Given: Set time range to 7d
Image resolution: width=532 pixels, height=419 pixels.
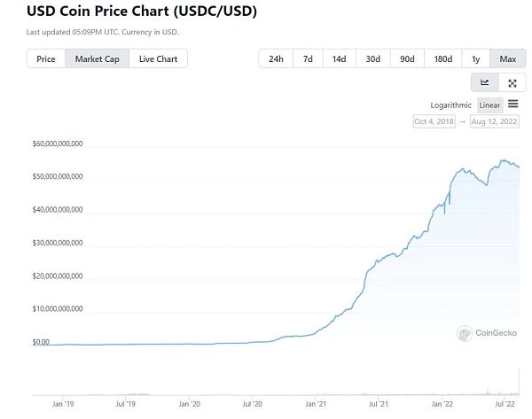Looking at the screenshot, I should pos(308,59).
